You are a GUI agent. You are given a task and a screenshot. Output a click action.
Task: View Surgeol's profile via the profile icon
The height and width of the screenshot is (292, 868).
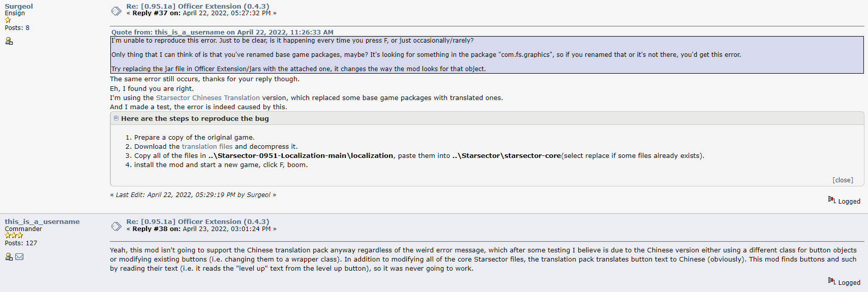[x=9, y=41]
